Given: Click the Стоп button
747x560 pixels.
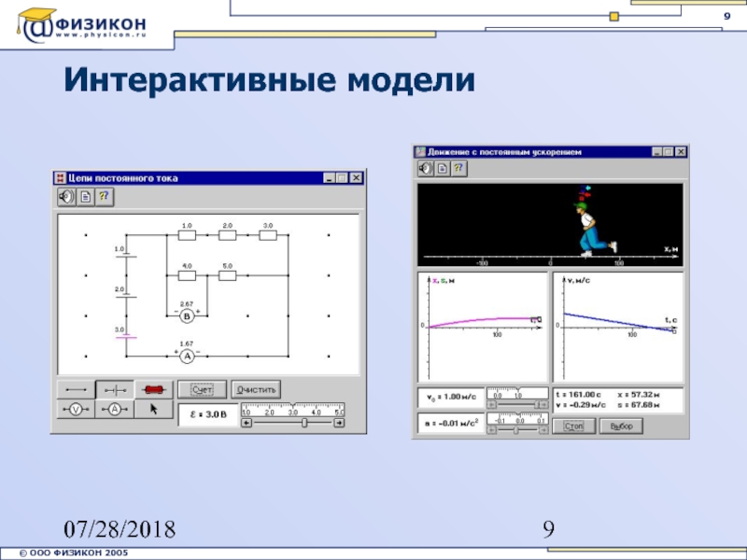Looking at the screenshot, I should [573, 426].
